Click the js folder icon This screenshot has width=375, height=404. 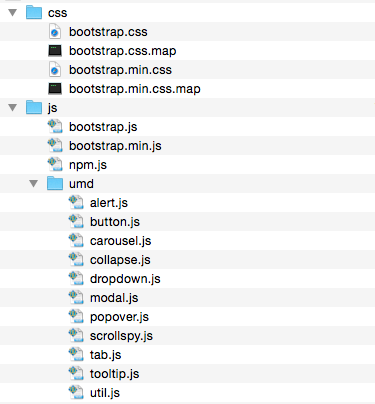click(34, 107)
